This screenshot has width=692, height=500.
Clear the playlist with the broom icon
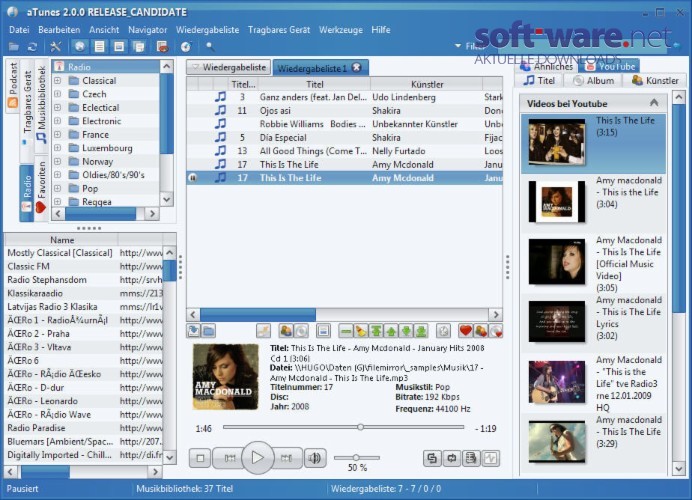click(361, 331)
